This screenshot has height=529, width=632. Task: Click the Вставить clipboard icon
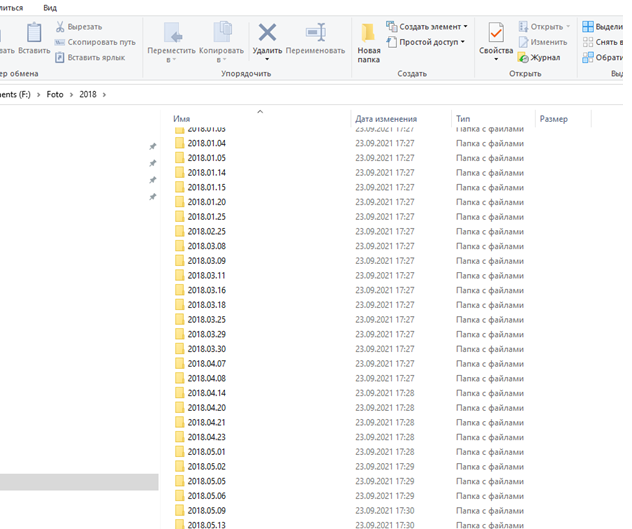click(34, 32)
